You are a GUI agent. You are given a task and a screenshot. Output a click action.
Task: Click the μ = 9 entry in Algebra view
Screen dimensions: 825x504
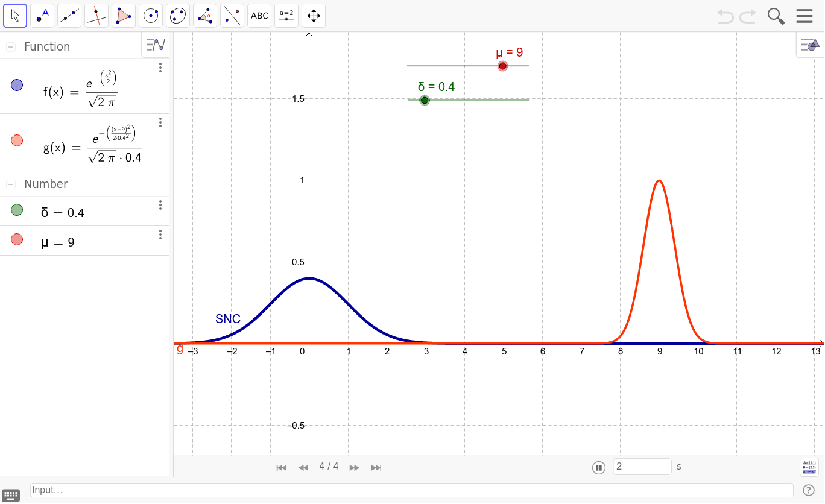58,242
